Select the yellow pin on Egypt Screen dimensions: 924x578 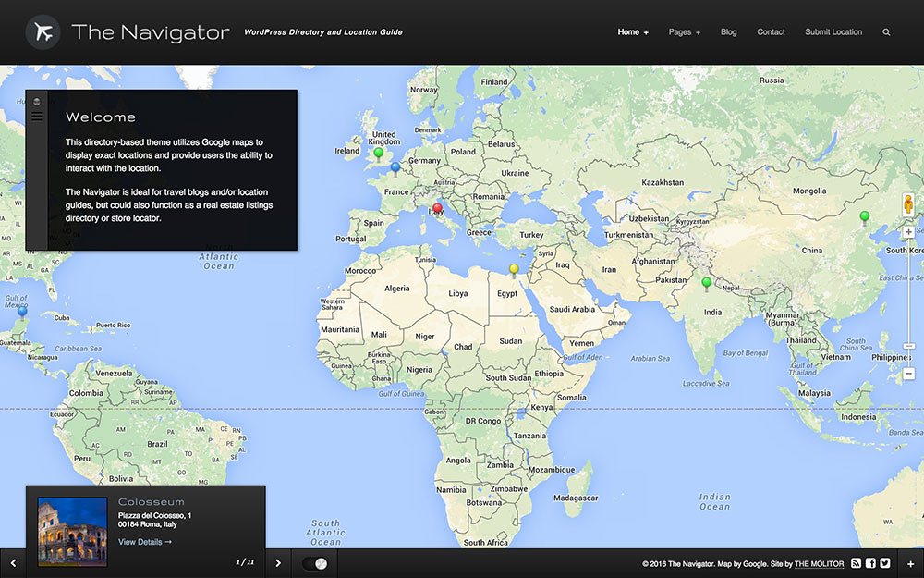coord(514,271)
